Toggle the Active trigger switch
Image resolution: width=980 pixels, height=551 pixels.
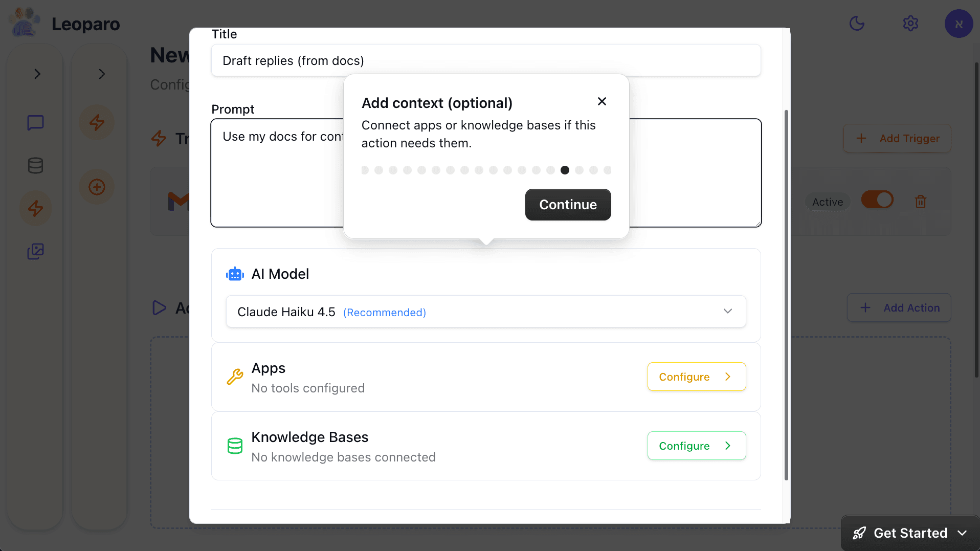877,200
